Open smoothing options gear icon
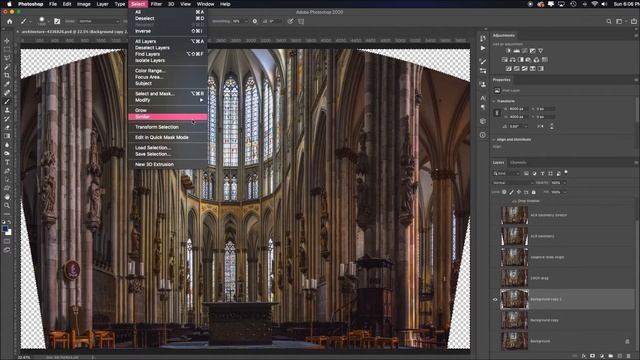 click(x=255, y=21)
